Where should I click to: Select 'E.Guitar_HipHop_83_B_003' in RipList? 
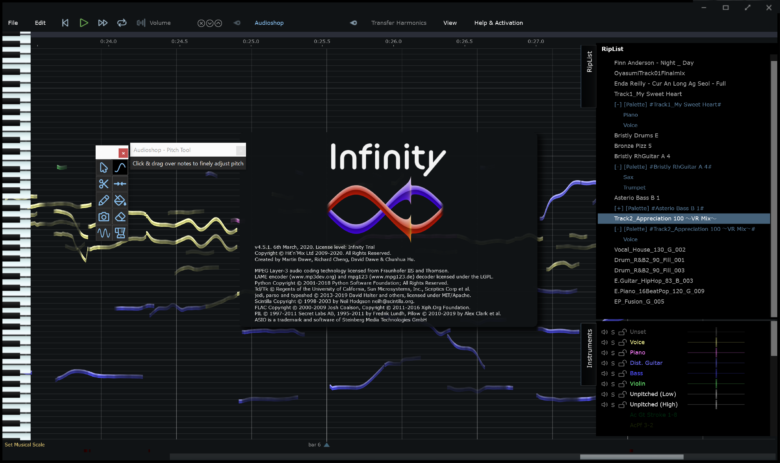(653, 281)
